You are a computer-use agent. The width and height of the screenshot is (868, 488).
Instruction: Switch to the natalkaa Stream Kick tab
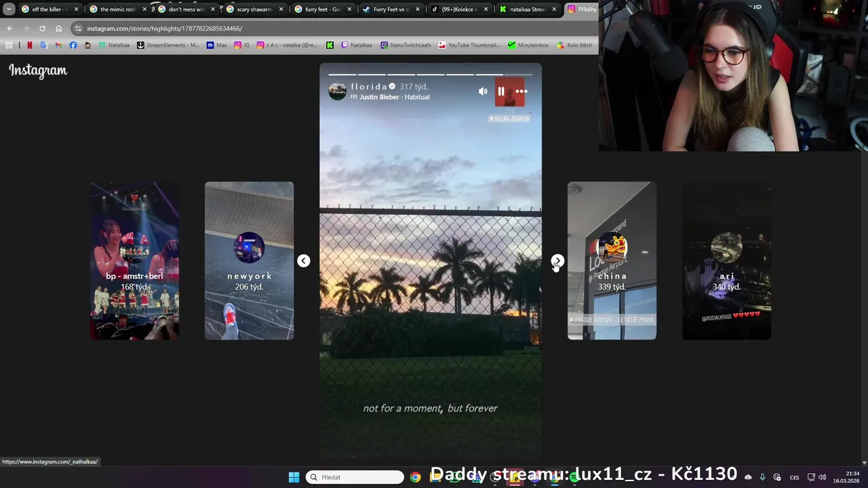coord(528,9)
